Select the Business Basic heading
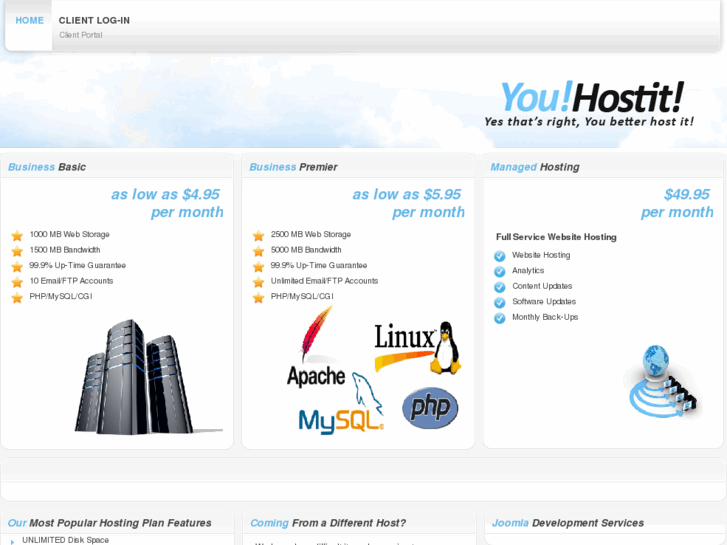This screenshot has height=545, width=727. tap(47, 167)
